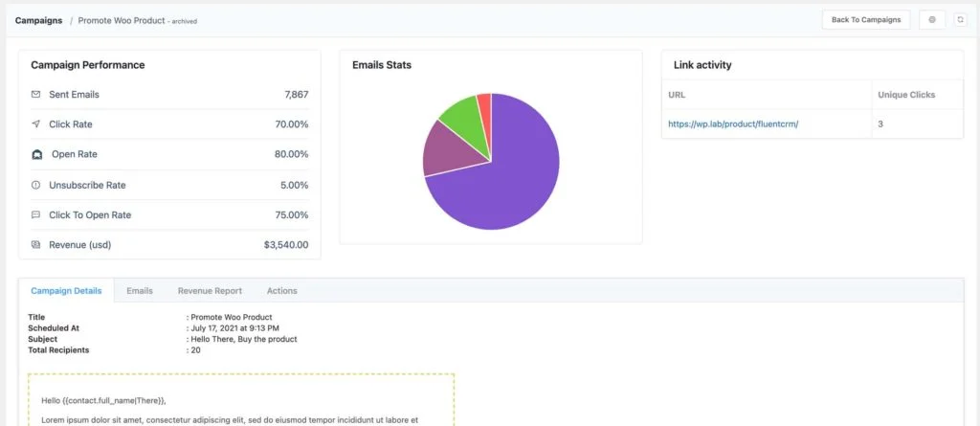Image resolution: width=980 pixels, height=426 pixels.
Task: Open the Campaigns breadcrumb link
Action: tap(38, 21)
